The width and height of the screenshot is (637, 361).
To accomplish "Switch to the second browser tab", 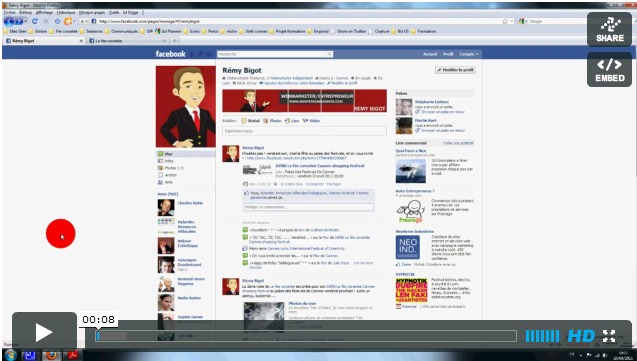I will [x=127, y=41].
